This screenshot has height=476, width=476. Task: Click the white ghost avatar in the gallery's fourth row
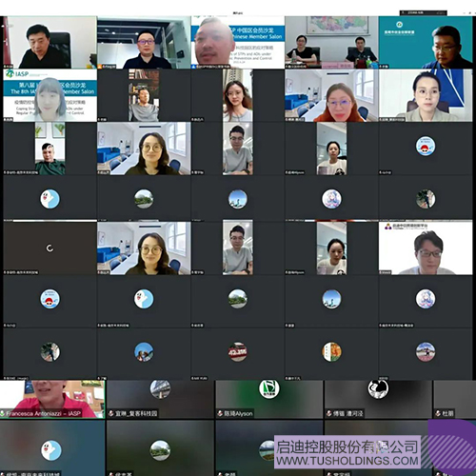pos(50,199)
